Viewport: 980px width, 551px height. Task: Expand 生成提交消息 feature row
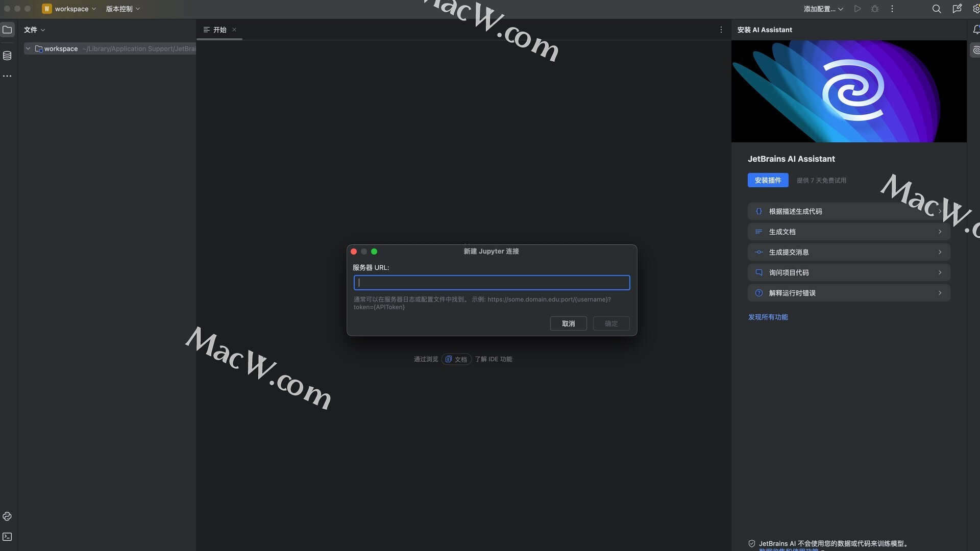849,252
